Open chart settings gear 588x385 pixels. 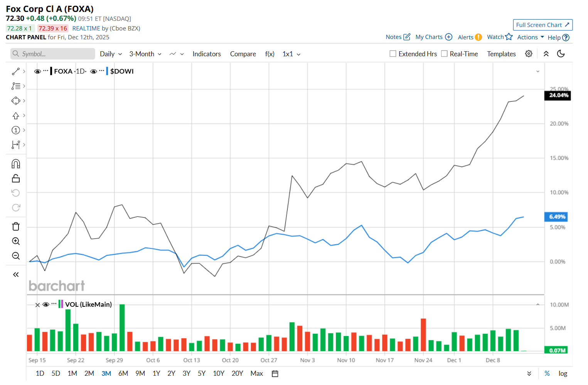(529, 54)
